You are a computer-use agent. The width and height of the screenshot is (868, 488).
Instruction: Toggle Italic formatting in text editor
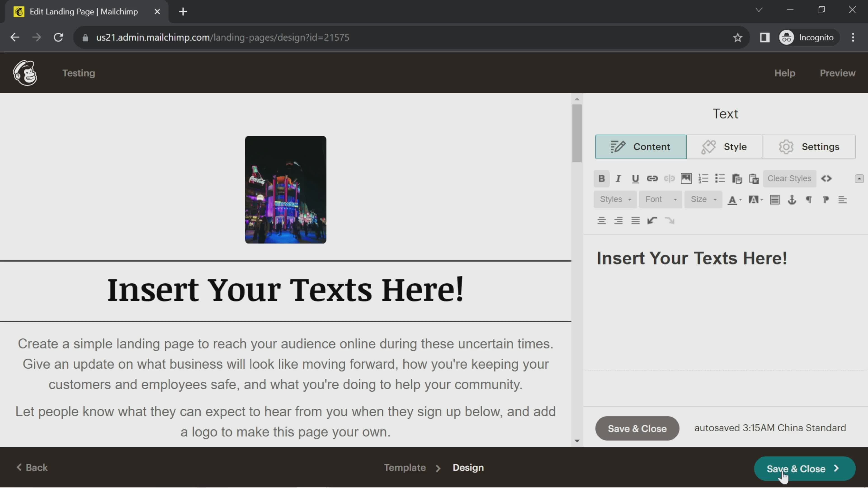618,178
